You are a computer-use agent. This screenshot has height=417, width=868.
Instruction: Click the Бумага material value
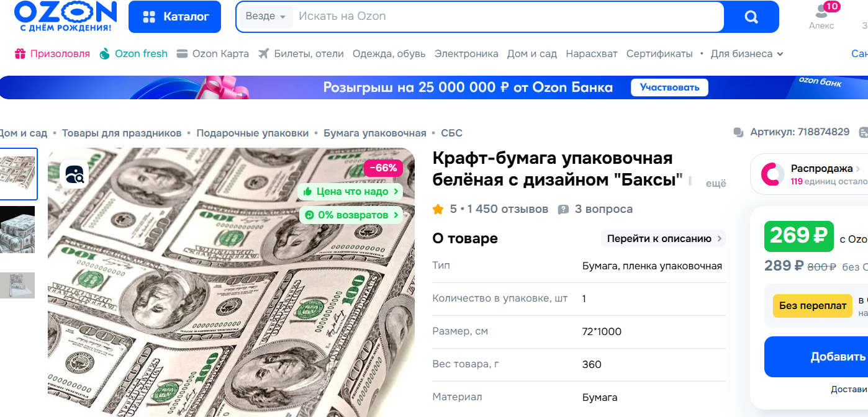[x=600, y=397]
